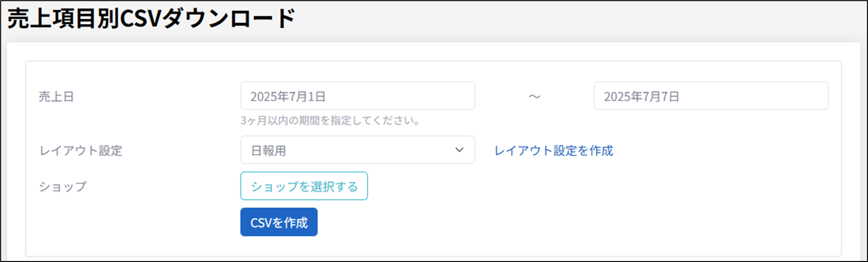The width and height of the screenshot is (868, 262).
Task: Select the 2025年7月7日 date text
Action: coord(641,97)
